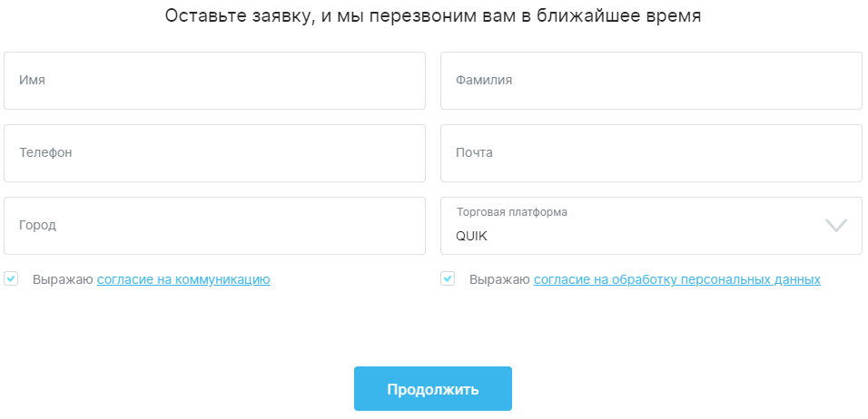868x419 pixels.
Task: Click the dropdown chevron arrow icon
Action: pyautogui.click(x=835, y=225)
